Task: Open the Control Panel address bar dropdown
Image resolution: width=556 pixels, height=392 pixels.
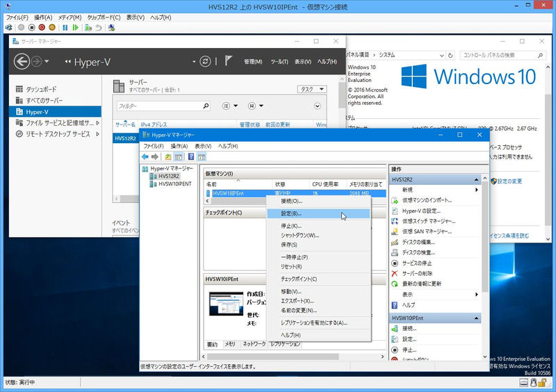Action: 442,56
